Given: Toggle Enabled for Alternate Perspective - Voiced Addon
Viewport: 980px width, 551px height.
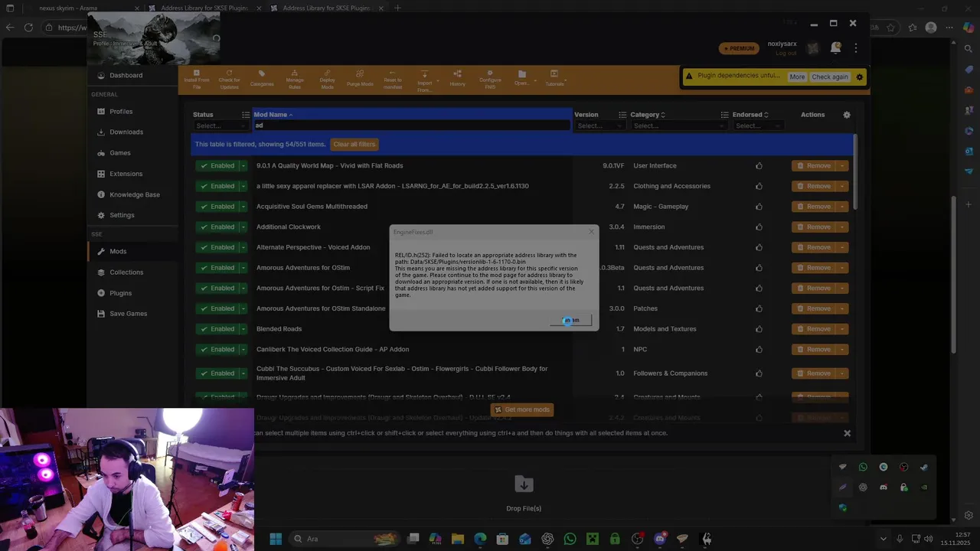Looking at the screenshot, I should [x=217, y=247].
